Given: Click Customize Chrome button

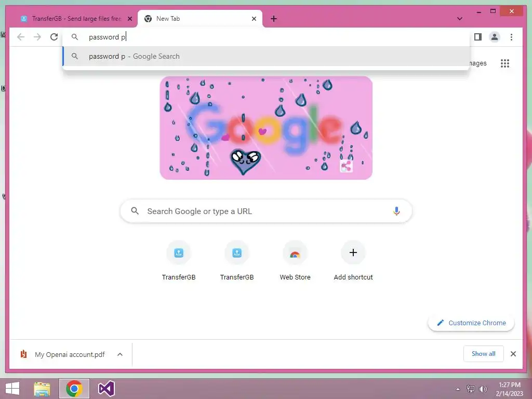Looking at the screenshot, I should (x=471, y=323).
